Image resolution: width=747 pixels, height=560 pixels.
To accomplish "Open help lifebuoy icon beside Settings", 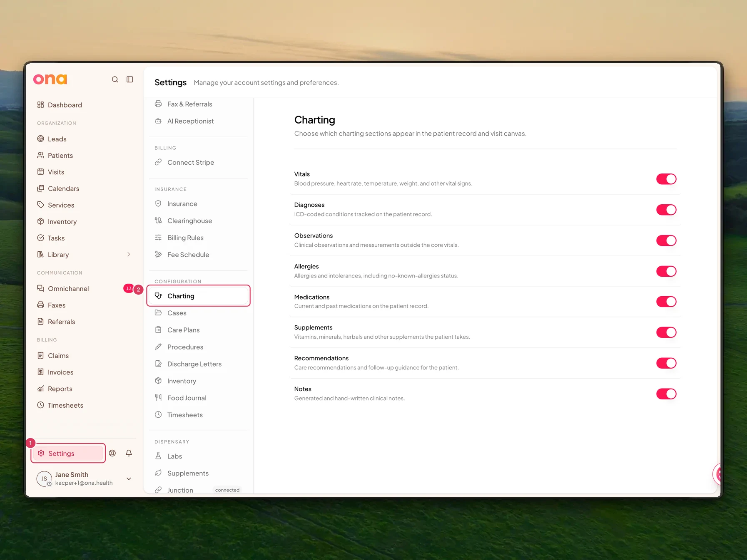I will [x=112, y=453].
